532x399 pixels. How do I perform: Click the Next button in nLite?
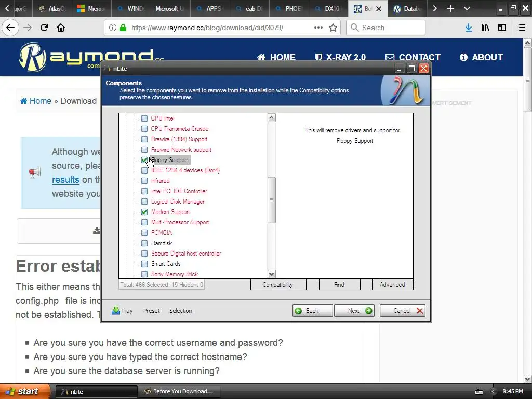click(354, 311)
